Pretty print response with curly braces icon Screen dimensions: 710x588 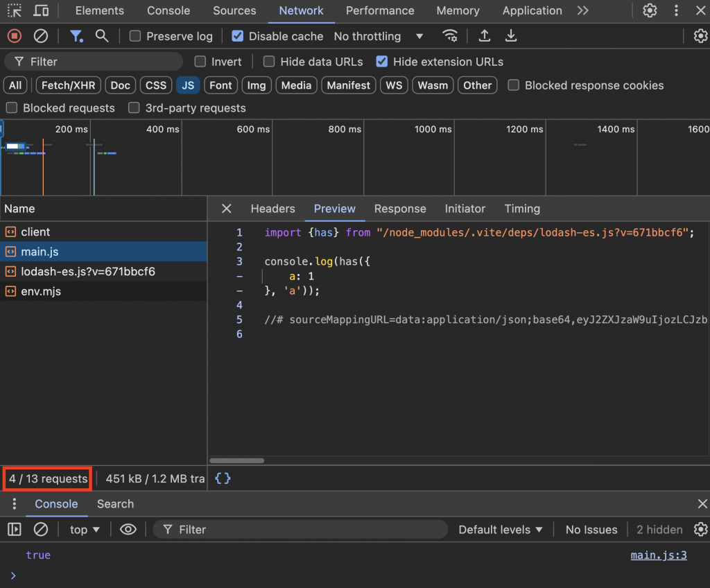pyautogui.click(x=223, y=478)
